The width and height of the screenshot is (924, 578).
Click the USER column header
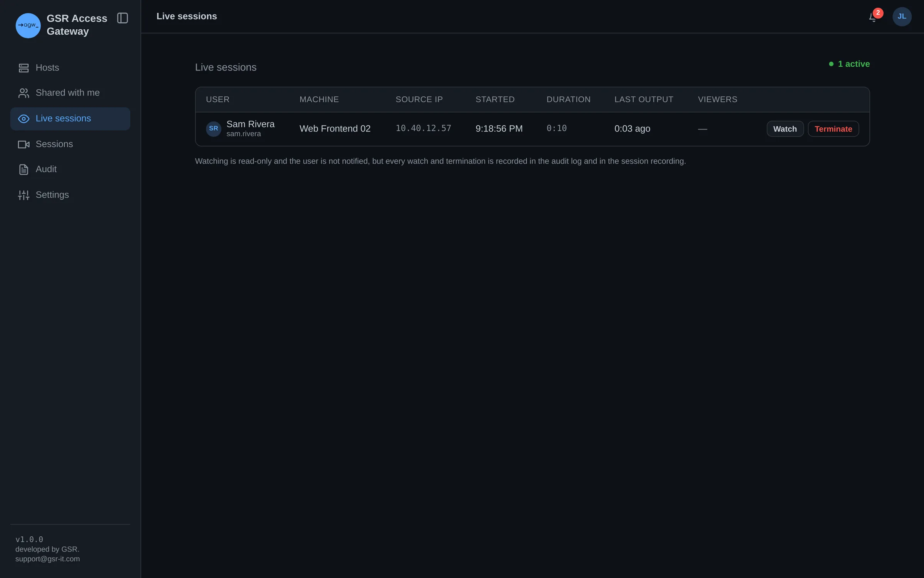pyautogui.click(x=218, y=99)
